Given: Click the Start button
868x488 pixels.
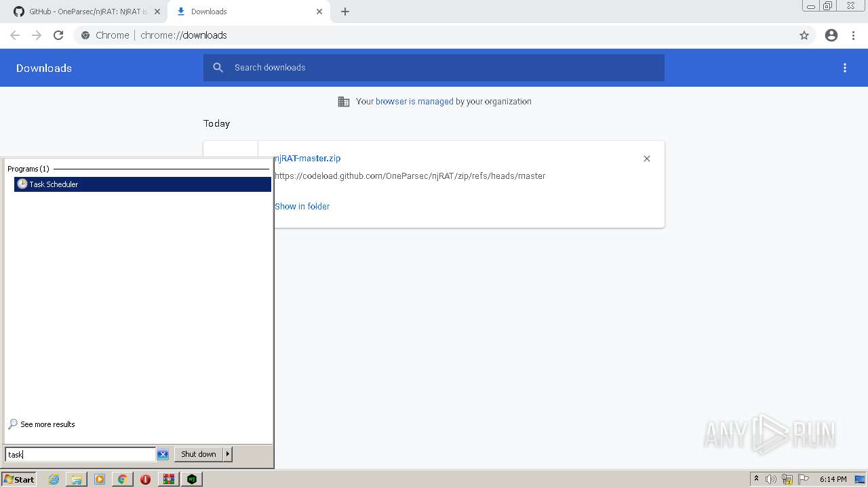Looking at the screenshot, I should click(x=19, y=479).
